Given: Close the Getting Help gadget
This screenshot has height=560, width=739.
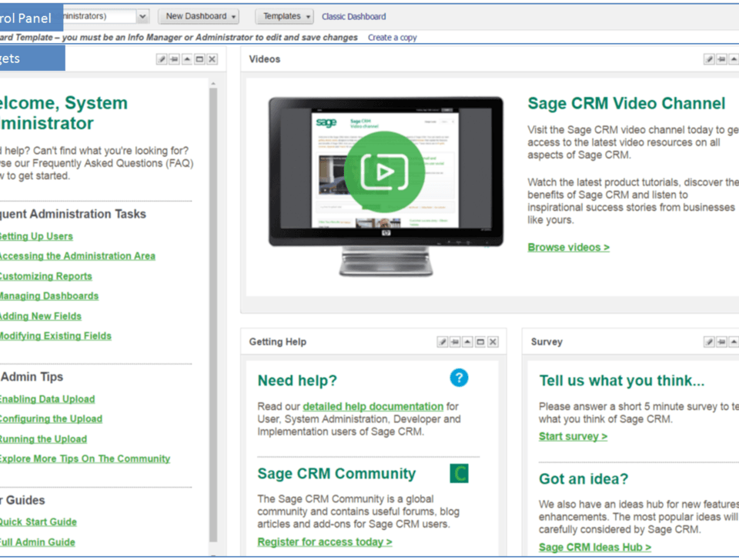Looking at the screenshot, I should tap(493, 342).
